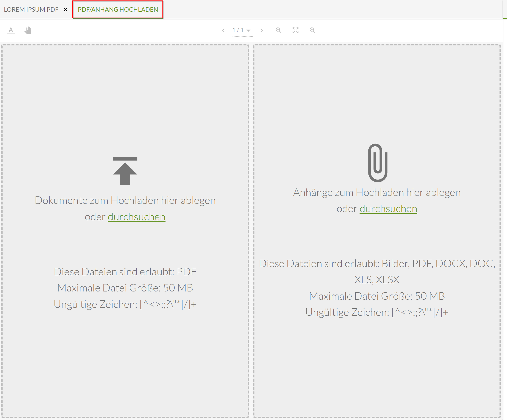
Task: Click the paperclip attachment icon
Action: [378, 163]
